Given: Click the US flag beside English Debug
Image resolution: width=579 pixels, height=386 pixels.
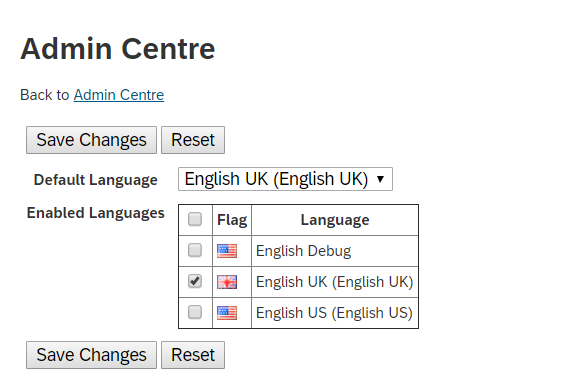Looking at the screenshot, I should tap(227, 251).
